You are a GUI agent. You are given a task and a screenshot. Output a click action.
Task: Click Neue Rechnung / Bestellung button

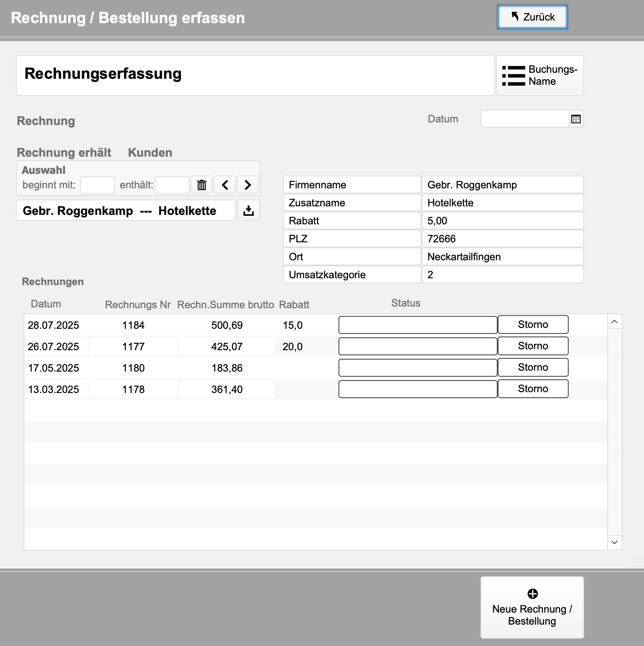(532, 607)
